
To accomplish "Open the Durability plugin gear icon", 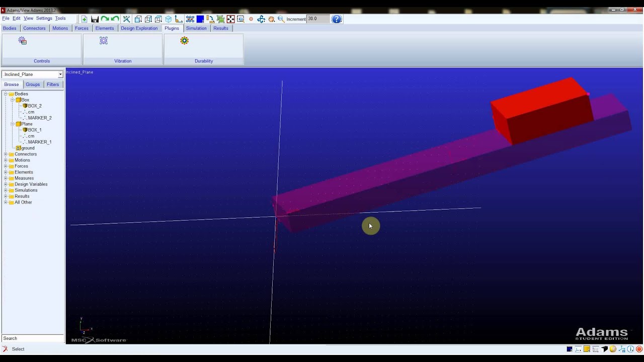I will click(184, 41).
